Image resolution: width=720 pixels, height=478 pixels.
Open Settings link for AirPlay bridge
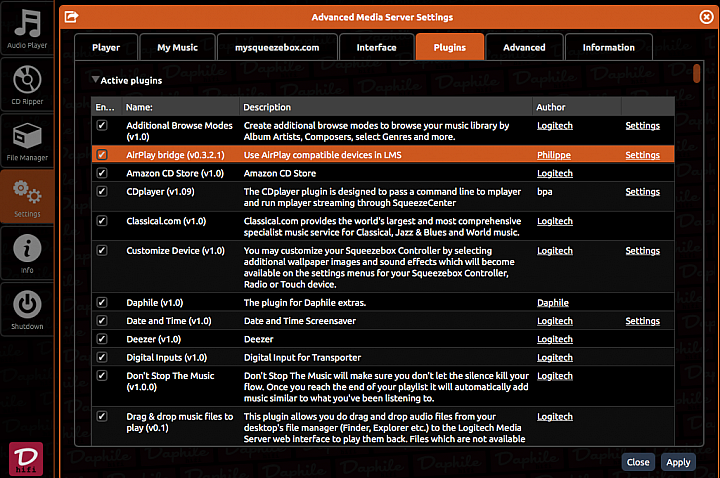[642, 155]
